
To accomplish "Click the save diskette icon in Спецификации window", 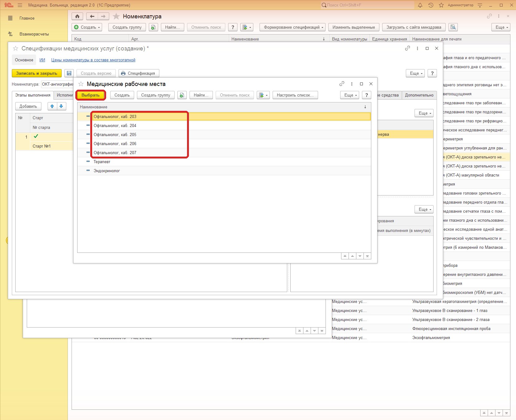I will (x=69, y=73).
